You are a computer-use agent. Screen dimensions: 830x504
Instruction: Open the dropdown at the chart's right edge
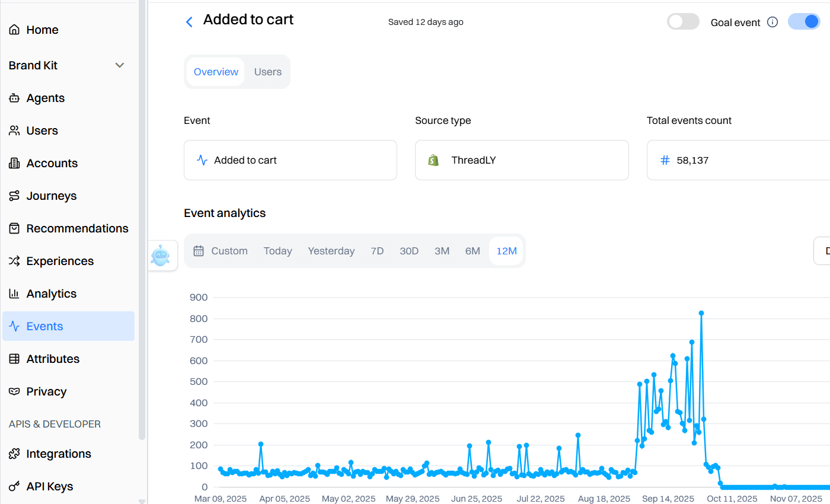click(822, 251)
